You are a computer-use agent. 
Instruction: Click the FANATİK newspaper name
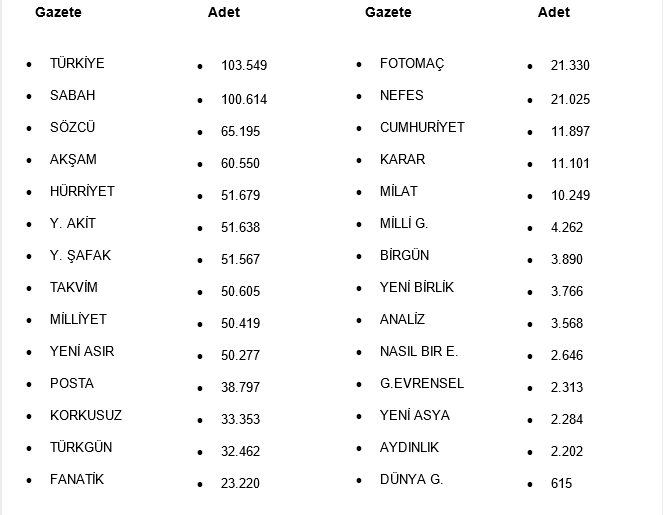77,479
